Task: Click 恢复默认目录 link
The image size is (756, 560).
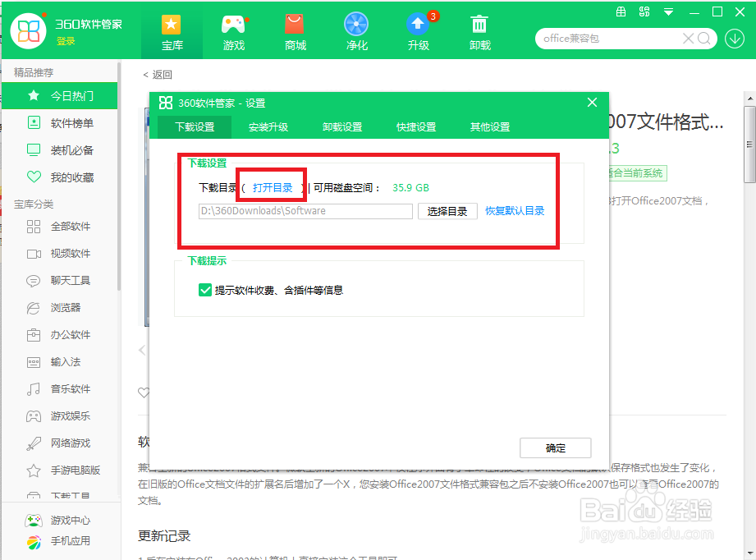Action: (x=515, y=211)
